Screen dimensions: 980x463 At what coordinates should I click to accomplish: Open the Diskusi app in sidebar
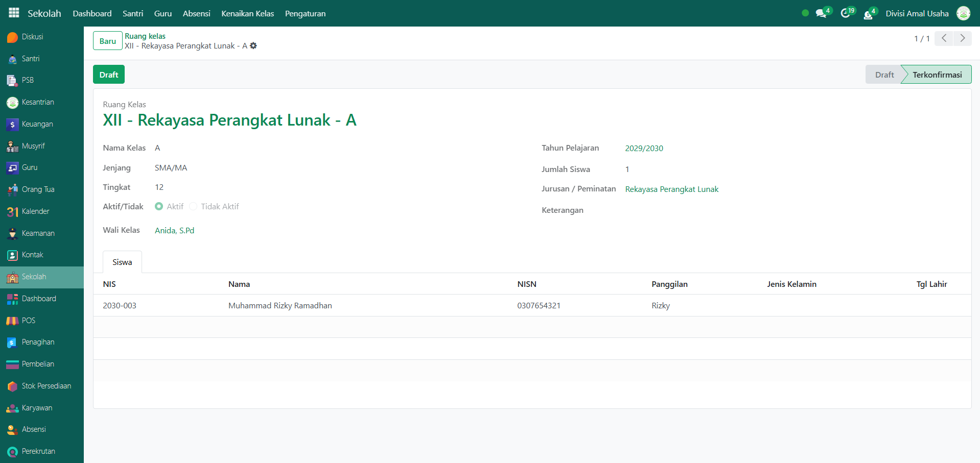pos(32,37)
